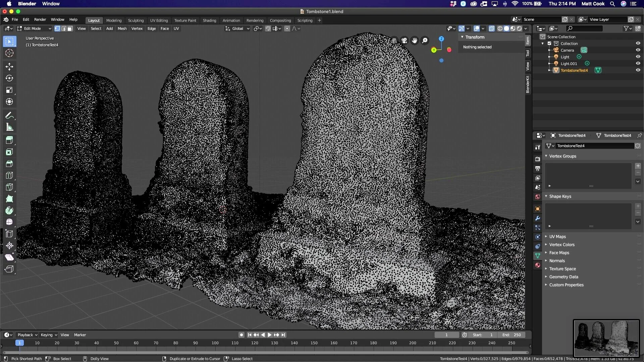This screenshot has width=644, height=362.
Task: Select the Bevel tool
Action: coord(9,164)
